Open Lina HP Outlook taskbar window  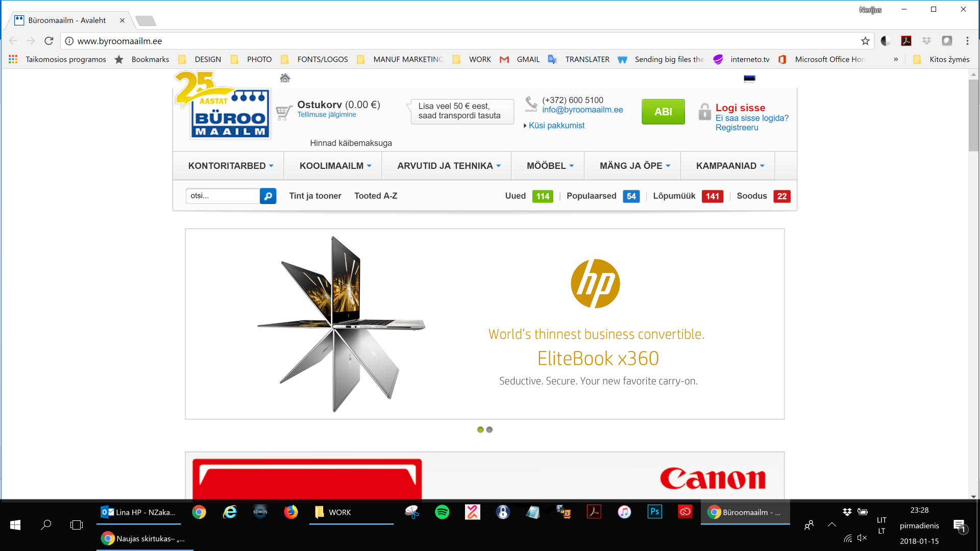[x=139, y=512]
